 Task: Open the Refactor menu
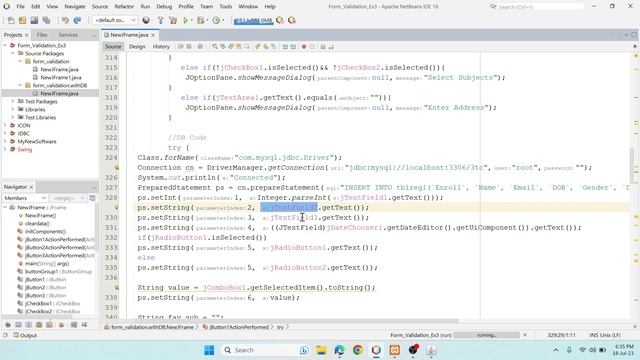click(x=124, y=7)
